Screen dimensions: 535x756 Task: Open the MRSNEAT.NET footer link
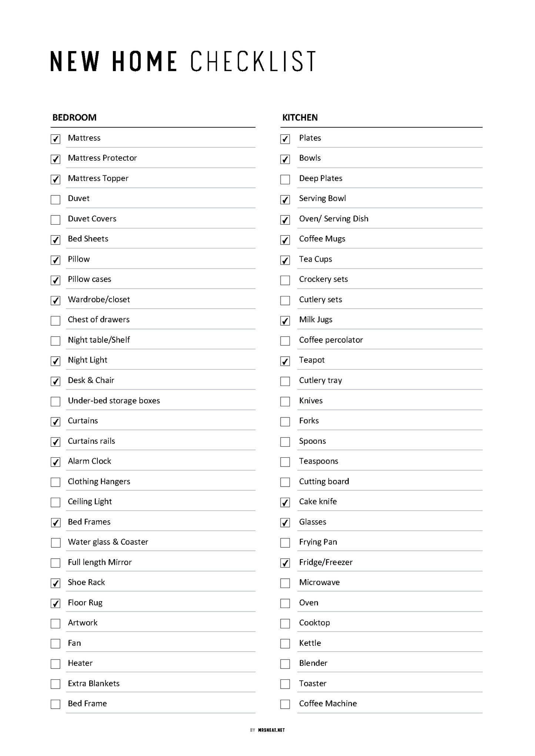(x=271, y=730)
